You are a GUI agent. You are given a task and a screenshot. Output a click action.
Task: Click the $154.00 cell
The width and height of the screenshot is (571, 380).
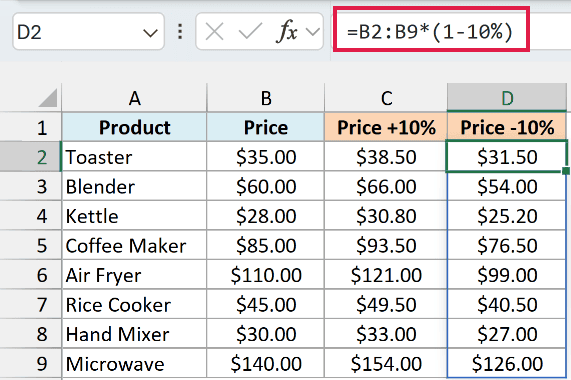(x=386, y=364)
